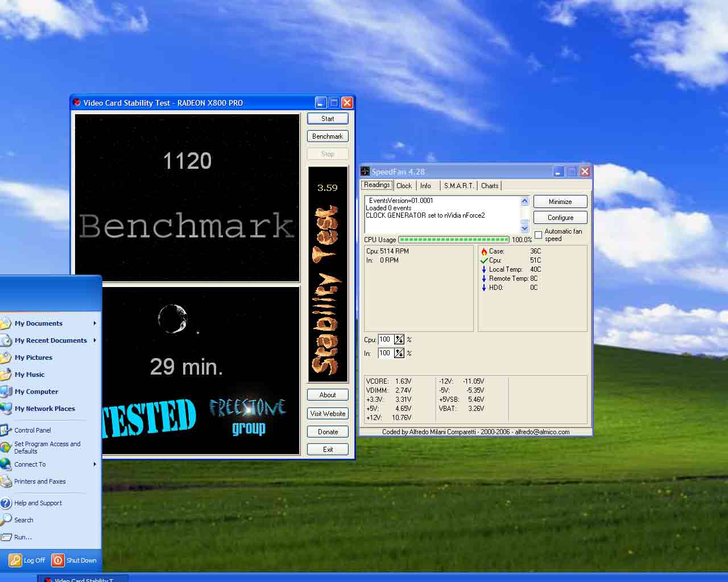Open the About button in Stability Test
This screenshot has width=728, height=582.
click(328, 395)
